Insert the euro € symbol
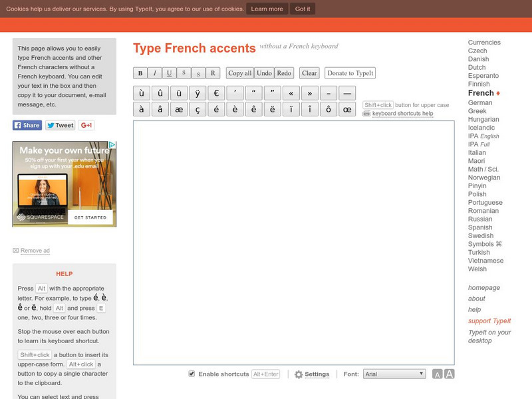This screenshot has height=399, width=532. pos(214,92)
